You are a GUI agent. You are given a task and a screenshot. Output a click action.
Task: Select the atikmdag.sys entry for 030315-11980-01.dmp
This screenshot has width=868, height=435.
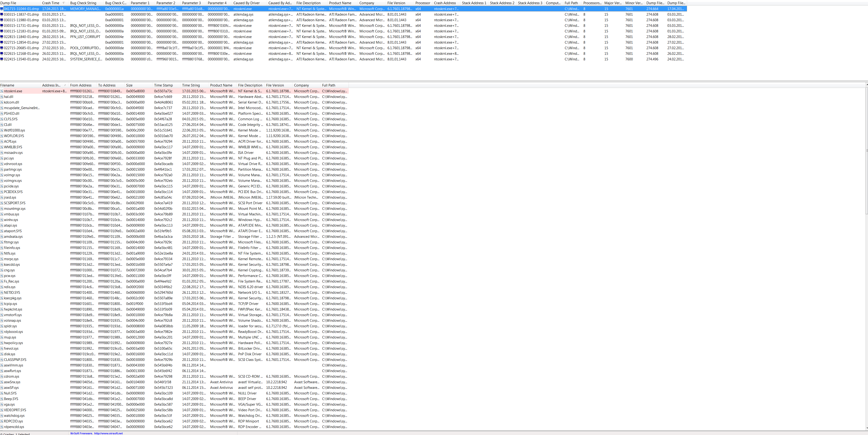pos(243,20)
